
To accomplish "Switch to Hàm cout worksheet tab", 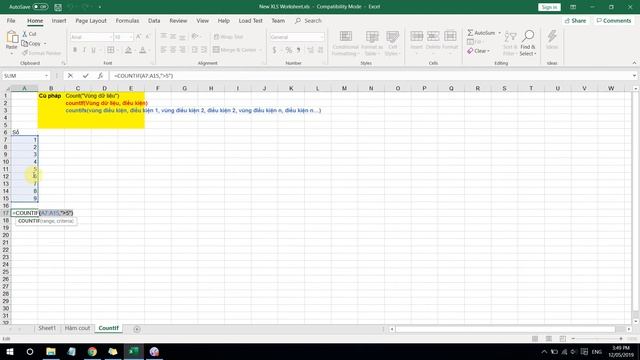I will tap(77, 328).
